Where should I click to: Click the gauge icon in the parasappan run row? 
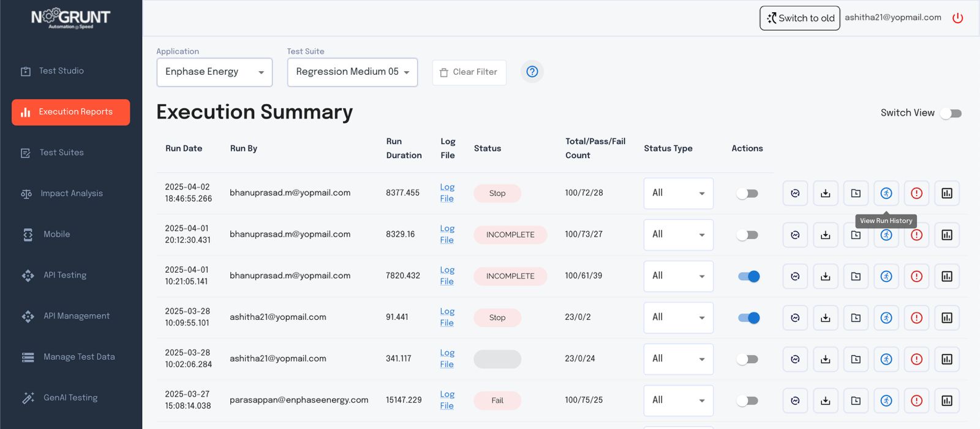pos(795,401)
